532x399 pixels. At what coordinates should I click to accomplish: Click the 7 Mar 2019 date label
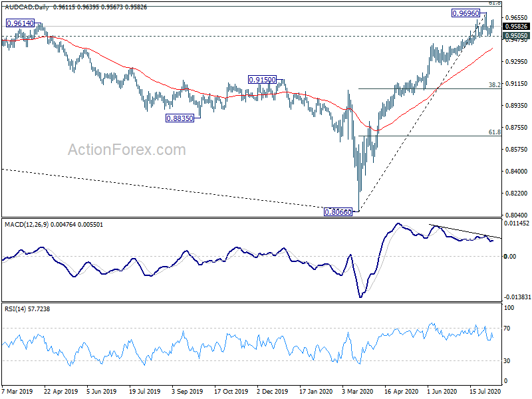(x=17, y=391)
